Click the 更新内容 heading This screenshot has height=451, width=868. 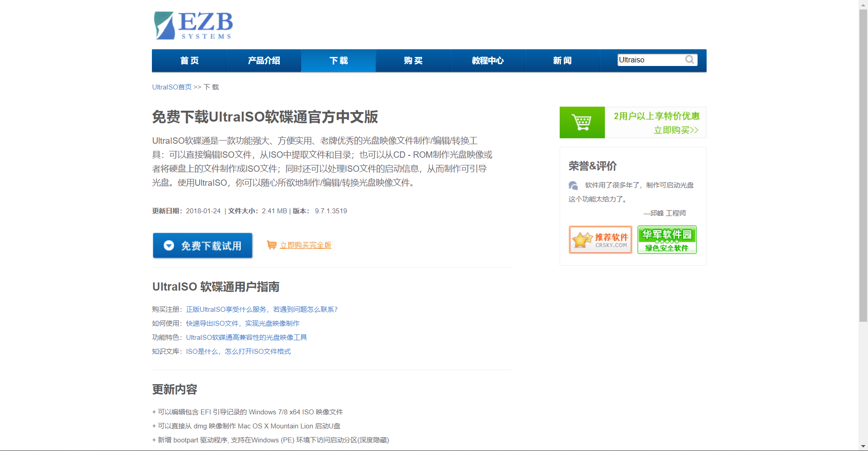coord(175,389)
